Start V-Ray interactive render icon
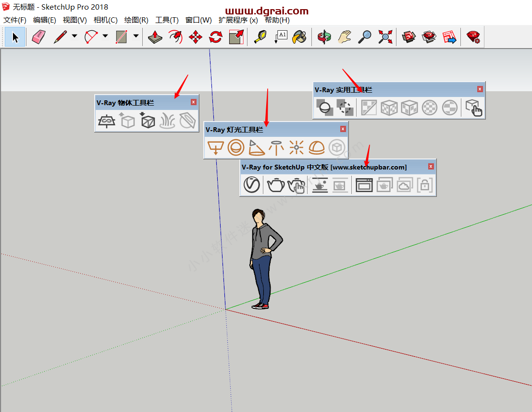 click(x=296, y=185)
